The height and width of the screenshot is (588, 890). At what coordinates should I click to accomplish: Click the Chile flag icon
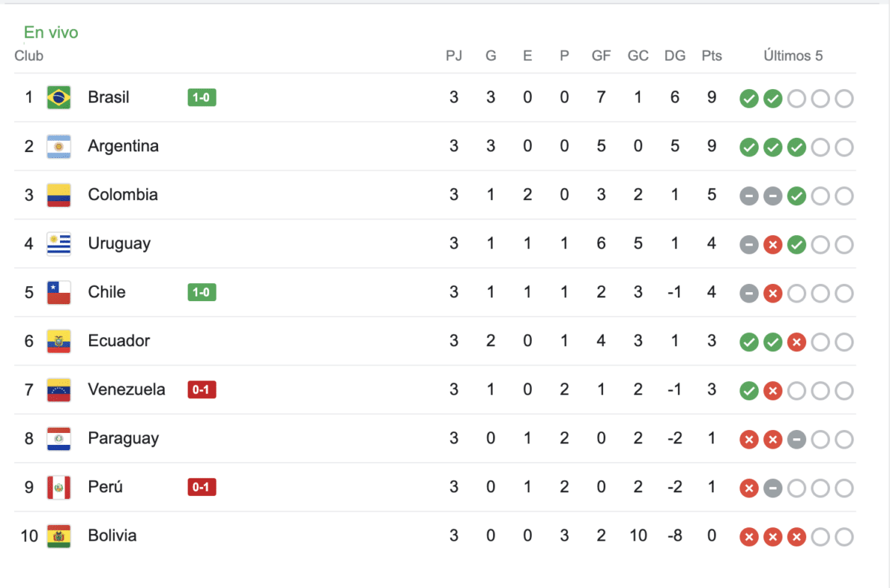pos(59,292)
